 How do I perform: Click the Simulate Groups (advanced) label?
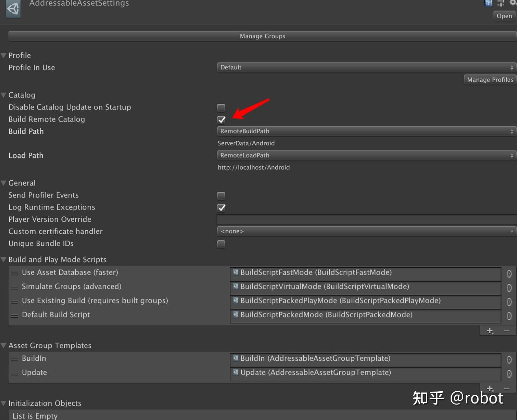[x=72, y=287]
